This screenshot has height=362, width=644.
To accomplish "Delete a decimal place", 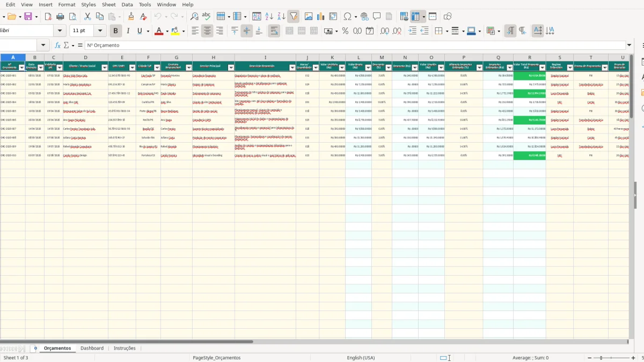I will 397,31.
